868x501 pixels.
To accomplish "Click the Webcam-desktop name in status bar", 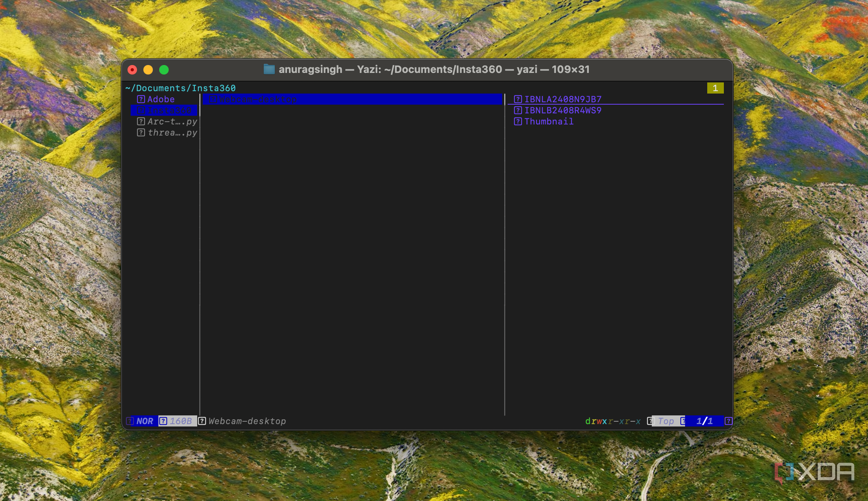I will (x=247, y=421).
